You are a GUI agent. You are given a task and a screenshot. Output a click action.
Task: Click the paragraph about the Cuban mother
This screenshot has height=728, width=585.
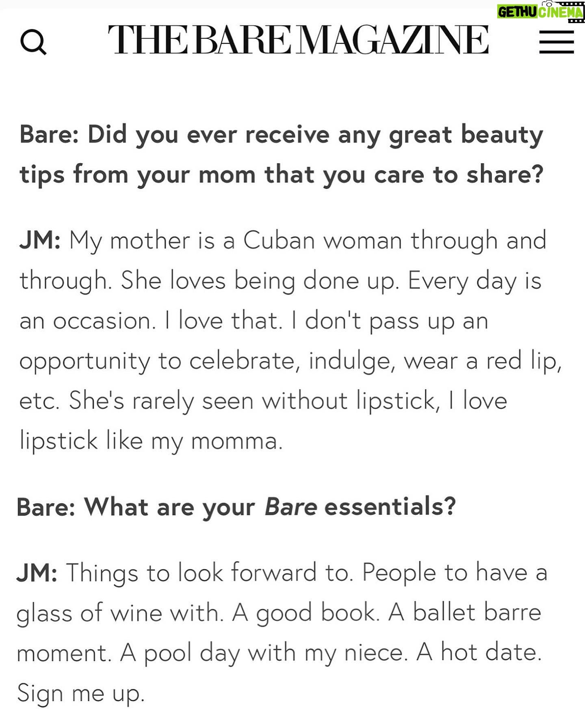[x=290, y=341]
